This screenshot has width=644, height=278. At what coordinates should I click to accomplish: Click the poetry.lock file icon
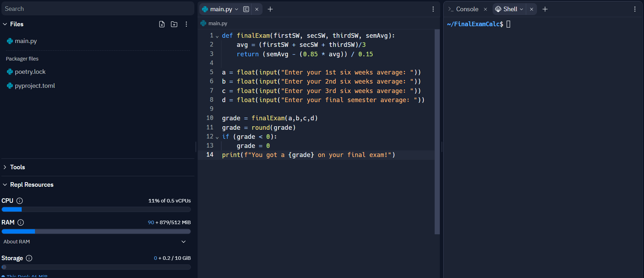(x=10, y=72)
